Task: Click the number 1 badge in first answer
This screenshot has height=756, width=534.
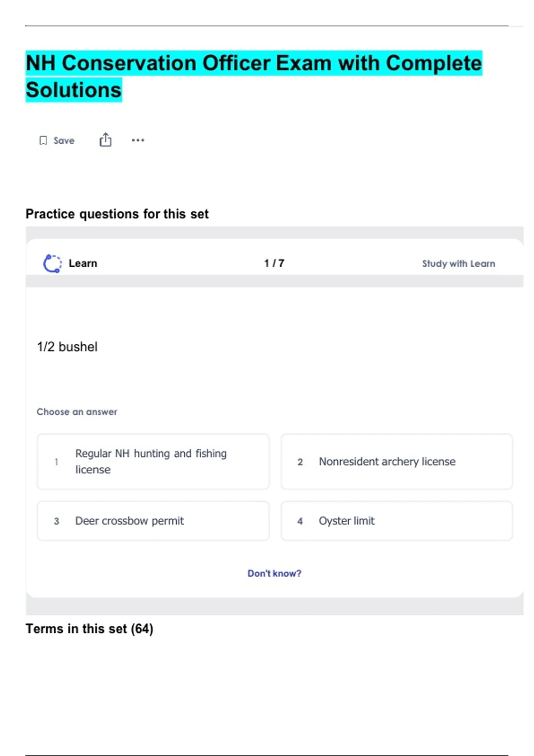Action: (x=57, y=462)
